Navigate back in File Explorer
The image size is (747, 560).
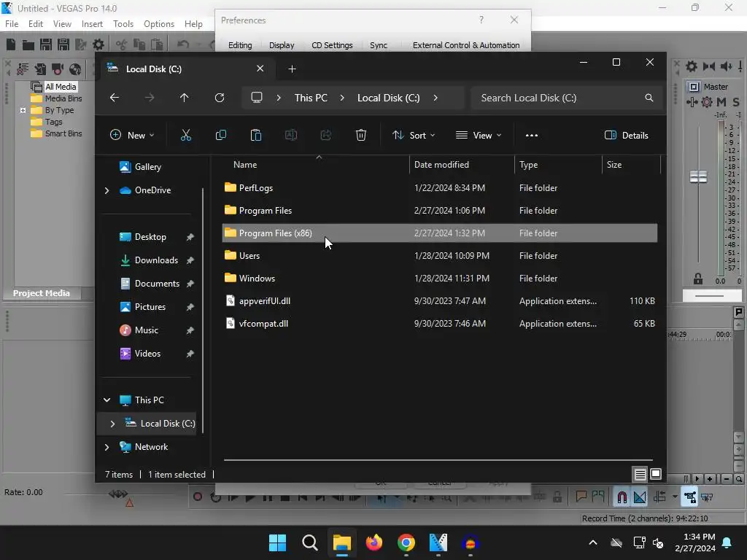pyautogui.click(x=115, y=98)
